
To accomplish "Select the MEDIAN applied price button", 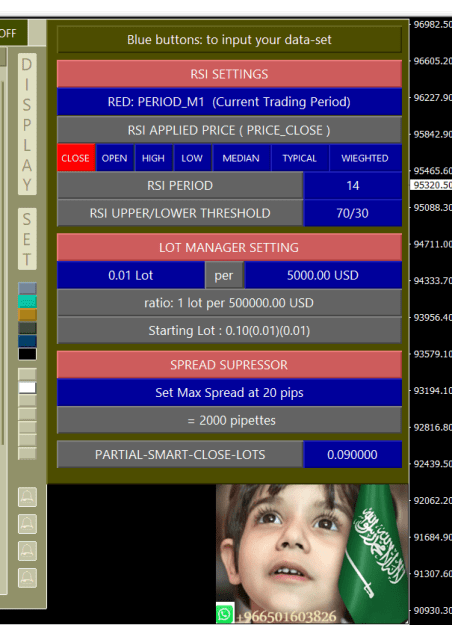I will [241, 158].
